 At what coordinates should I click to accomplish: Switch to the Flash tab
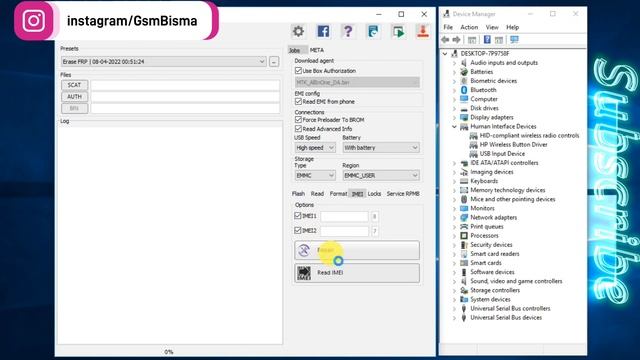(x=298, y=194)
